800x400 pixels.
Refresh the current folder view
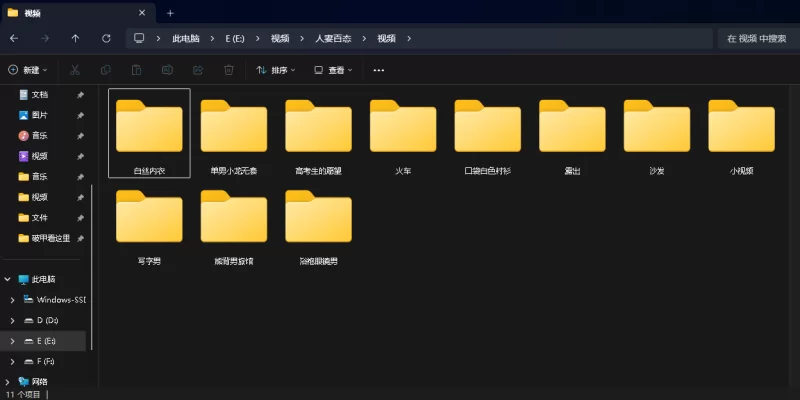pos(106,38)
